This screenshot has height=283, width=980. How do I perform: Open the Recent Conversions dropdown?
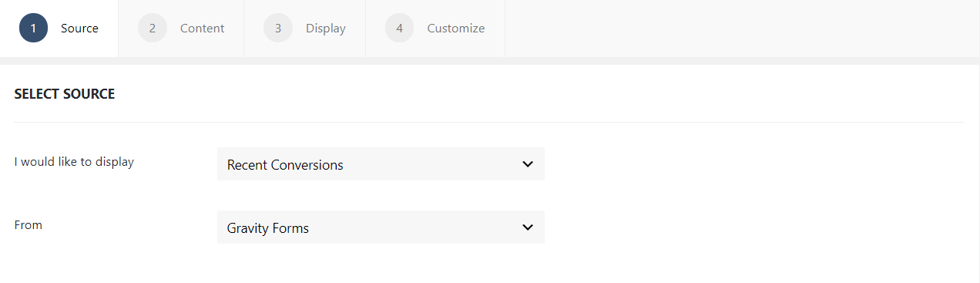[x=381, y=164]
